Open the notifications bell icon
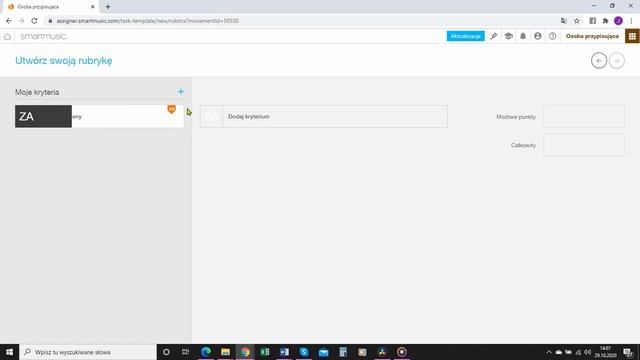The width and height of the screenshot is (640, 360). pos(523,36)
